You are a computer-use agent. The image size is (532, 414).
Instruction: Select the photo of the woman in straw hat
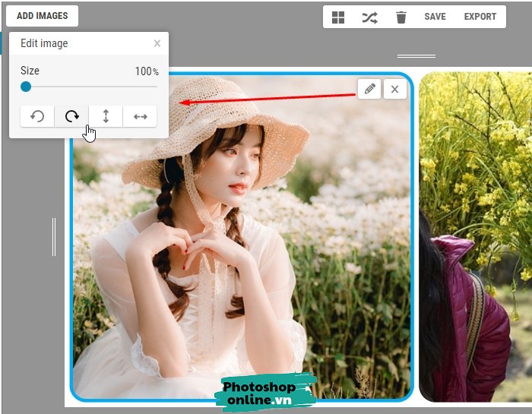coord(243,251)
